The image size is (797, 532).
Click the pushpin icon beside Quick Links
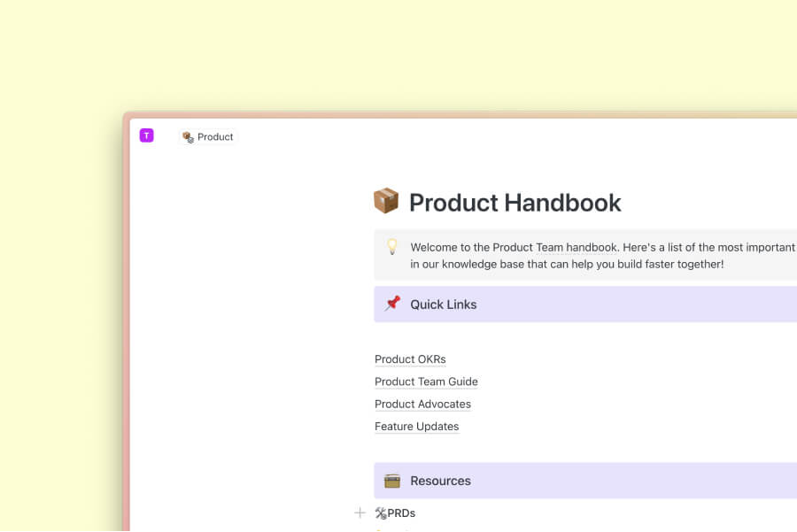392,304
